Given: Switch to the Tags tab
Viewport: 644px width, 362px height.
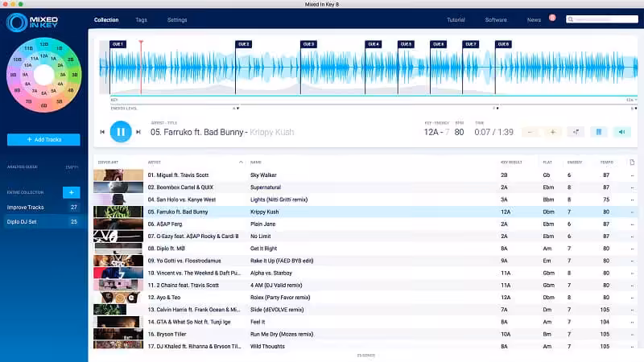Looking at the screenshot, I should (141, 19).
